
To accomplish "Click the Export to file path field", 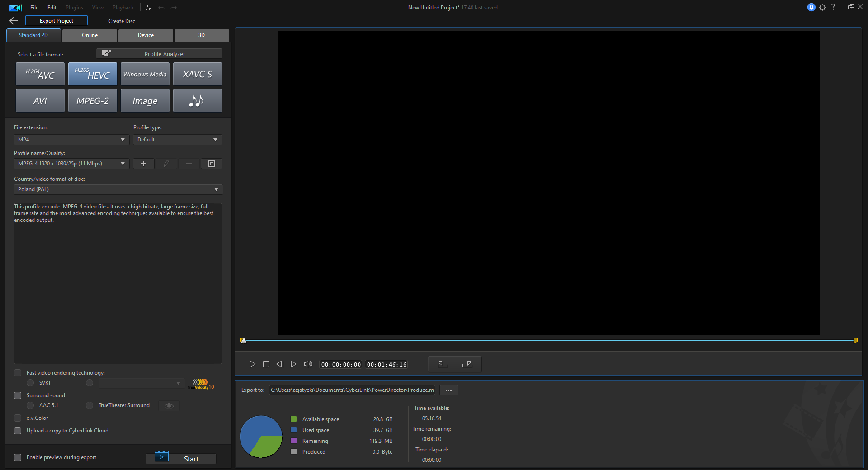I will click(x=352, y=390).
